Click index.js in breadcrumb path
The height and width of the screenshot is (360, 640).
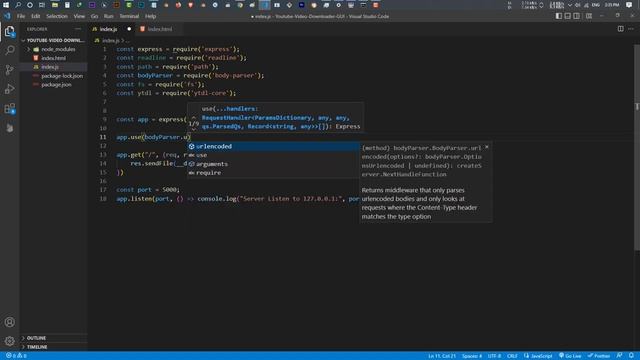[110, 40]
